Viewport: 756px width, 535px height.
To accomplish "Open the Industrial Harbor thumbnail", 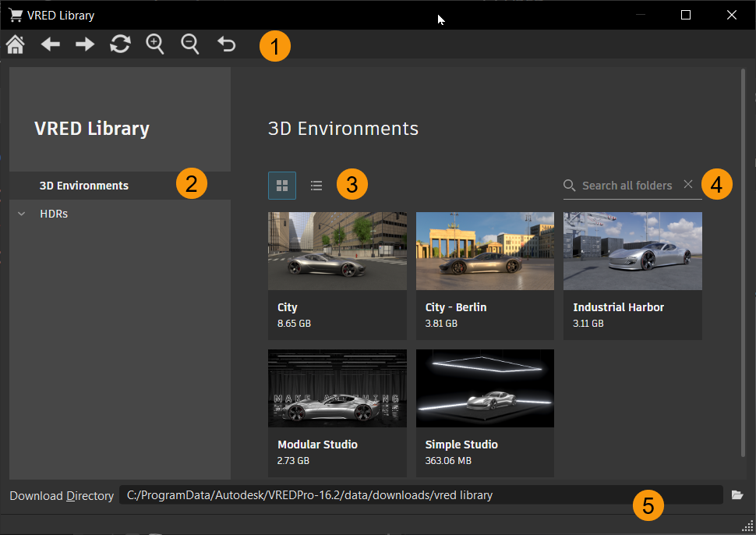I will (633, 251).
